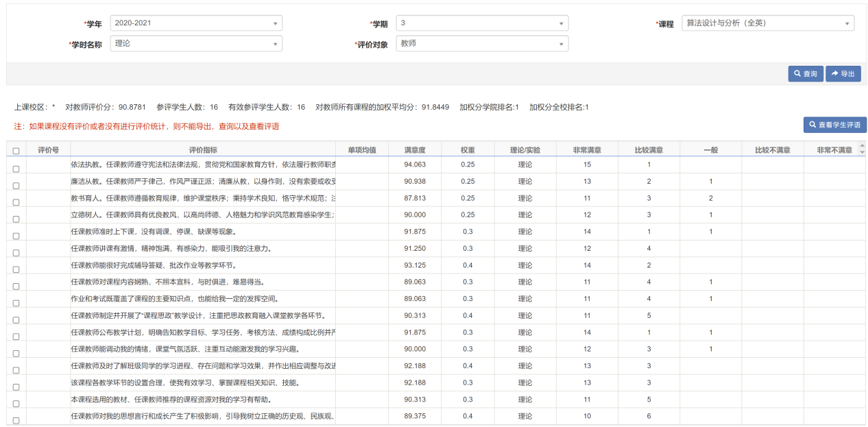Click the 比较满意 column header
This screenshot has height=427, width=868.
click(x=649, y=149)
